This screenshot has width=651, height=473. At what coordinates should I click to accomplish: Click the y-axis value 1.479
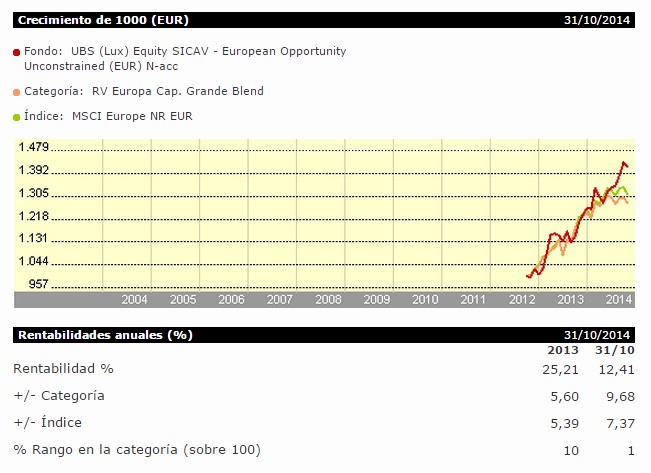click(34, 147)
